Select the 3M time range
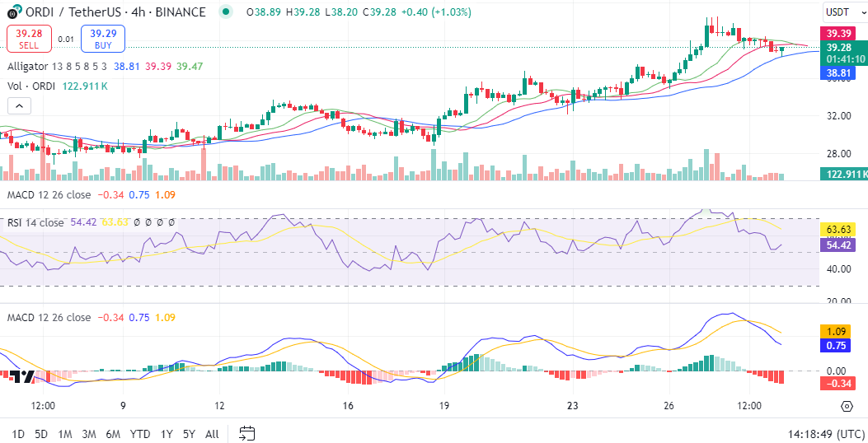 (89, 434)
